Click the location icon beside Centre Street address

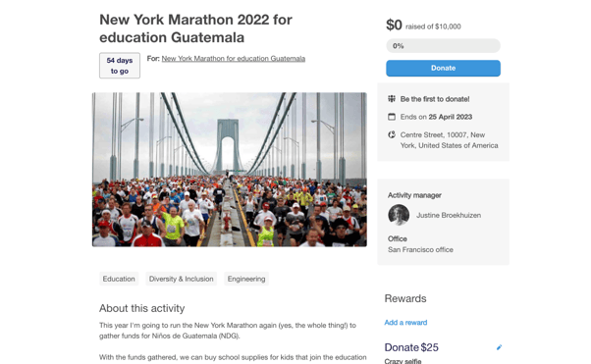pyautogui.click(x=392, y=134)
